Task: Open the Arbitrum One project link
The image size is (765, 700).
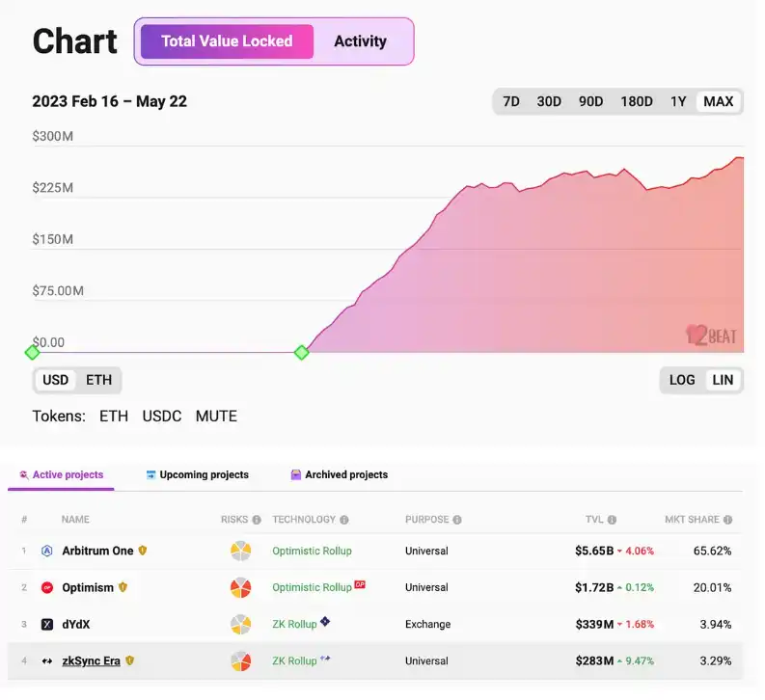Action: 97,551
